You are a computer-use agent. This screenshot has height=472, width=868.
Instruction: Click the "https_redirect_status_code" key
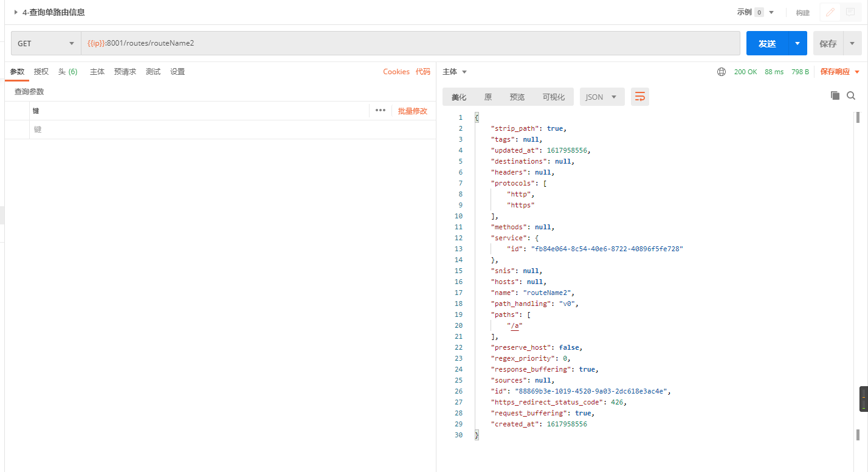click(x=548, y=402)
